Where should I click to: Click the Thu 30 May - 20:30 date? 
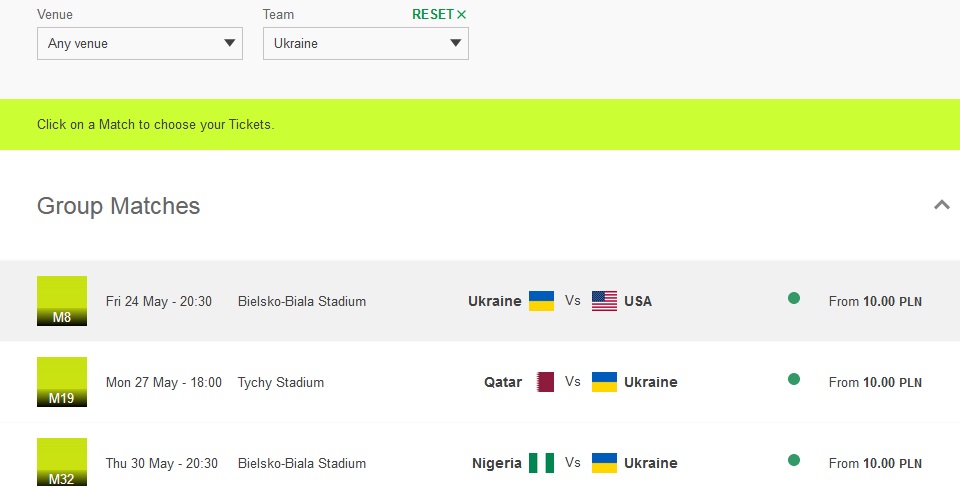(x=162, y=463)
